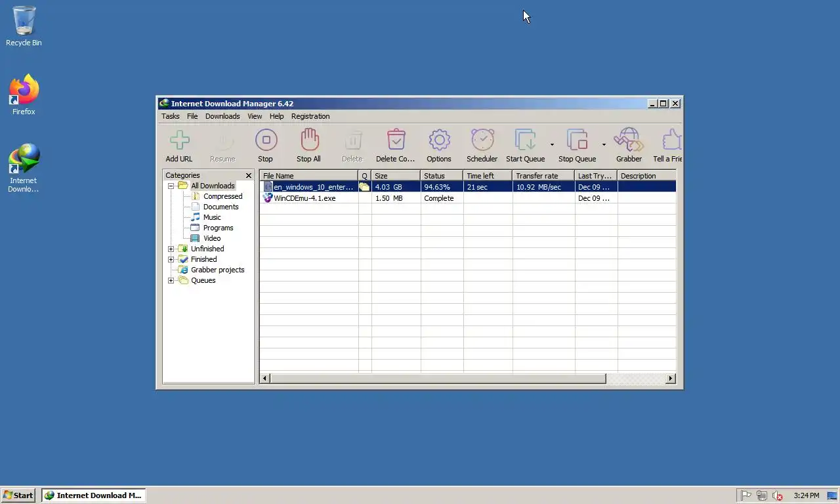Open the Recycle Bin desktop icon
Image resolution: width=840 pixels, height=504 pixels.
24,27
